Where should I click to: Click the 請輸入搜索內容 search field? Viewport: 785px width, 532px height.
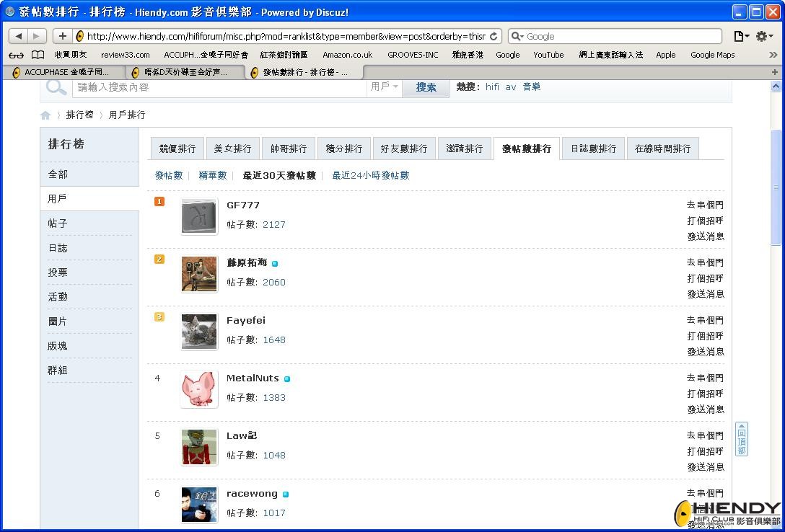(x=220, y=87)
